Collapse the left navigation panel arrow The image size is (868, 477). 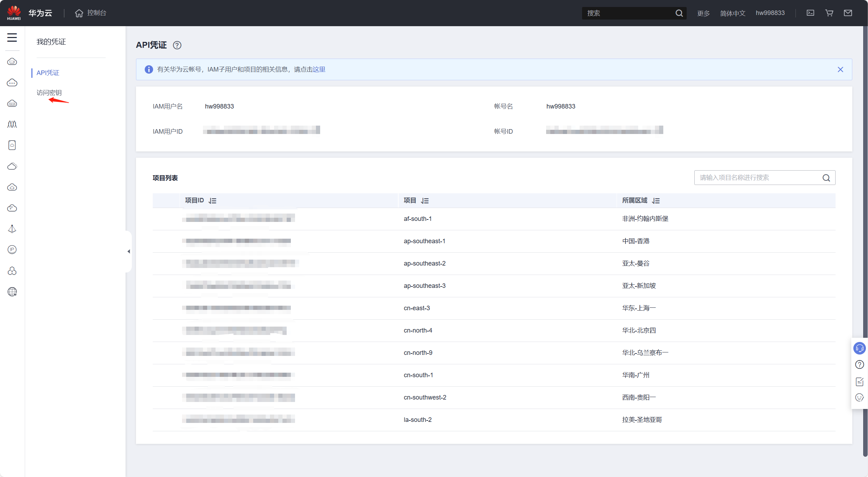tap(129, 251)
